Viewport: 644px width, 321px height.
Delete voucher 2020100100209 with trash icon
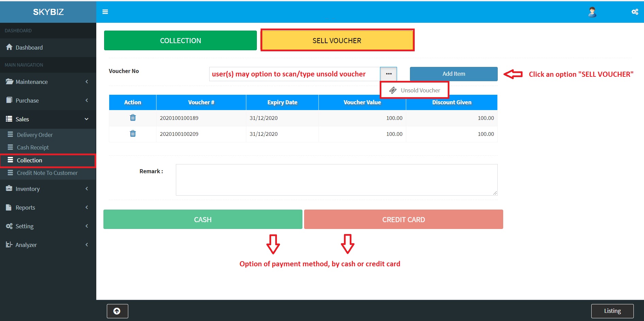click(x=133, y=133)
